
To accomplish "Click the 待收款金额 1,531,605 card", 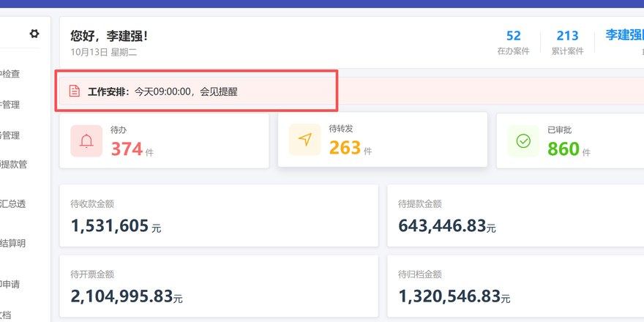I will pos(219,216).
